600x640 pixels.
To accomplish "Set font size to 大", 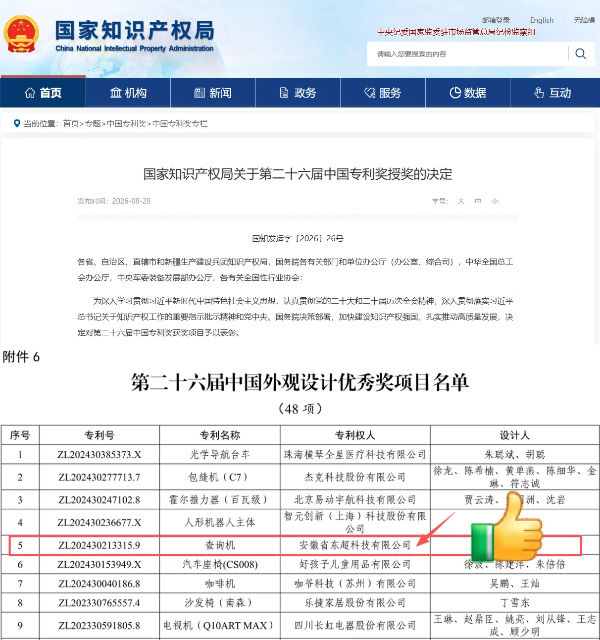I will [461, 201].
